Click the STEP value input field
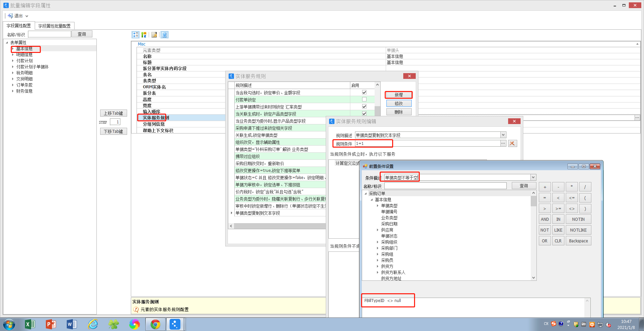The height and width of the screenshot is (331, 644). tap(115, 122)
